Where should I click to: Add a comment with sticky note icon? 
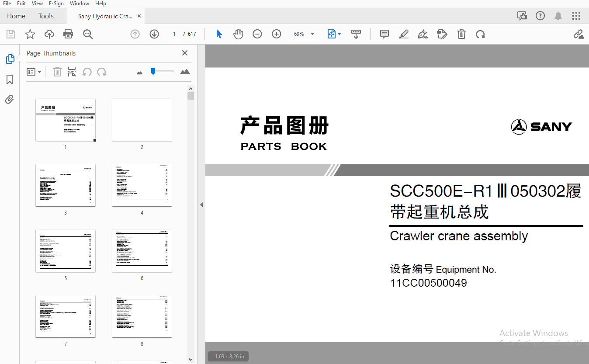tap(385, 34)
